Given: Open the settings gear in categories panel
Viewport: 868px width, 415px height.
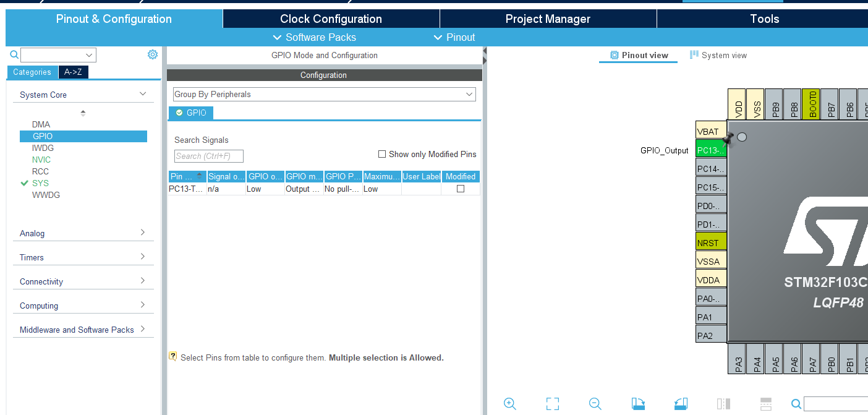Looking at the screenshot, I should 153,54.
